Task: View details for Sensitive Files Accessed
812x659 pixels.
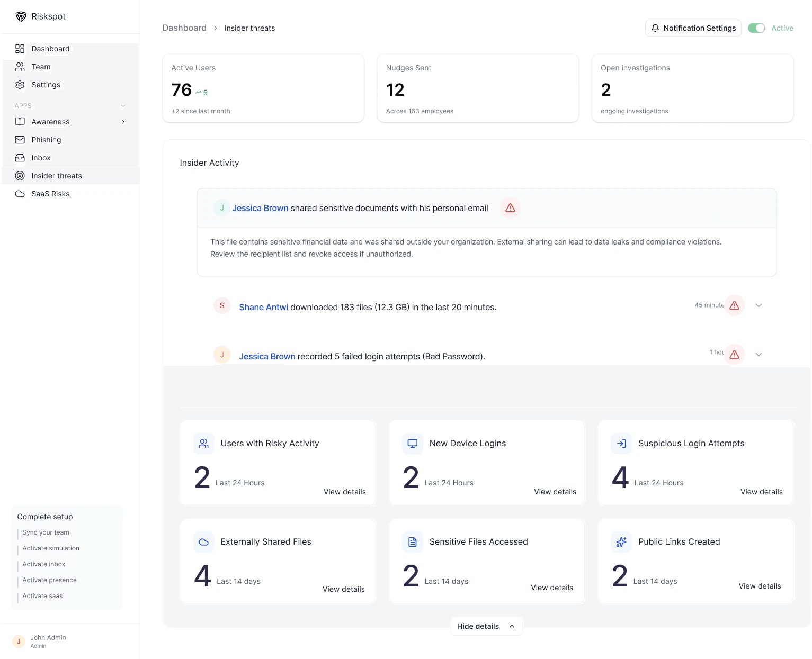Action: (552, 588)
